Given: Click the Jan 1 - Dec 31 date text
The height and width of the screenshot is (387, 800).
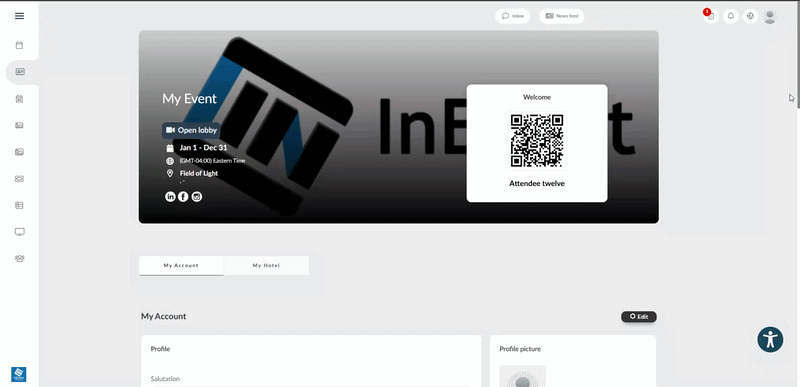Looking at the screenshot, I should [203, 148].
